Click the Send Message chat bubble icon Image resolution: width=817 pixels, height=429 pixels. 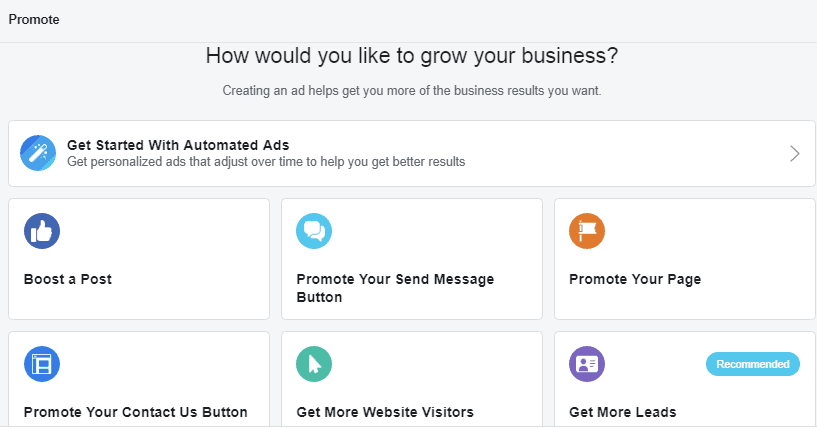tap(314, 231)
